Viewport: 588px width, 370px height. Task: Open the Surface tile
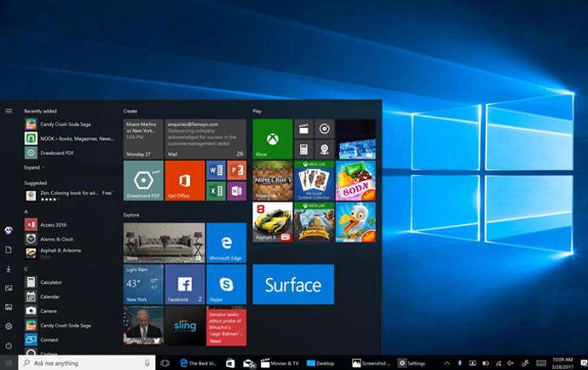click(x=293, y=285)
